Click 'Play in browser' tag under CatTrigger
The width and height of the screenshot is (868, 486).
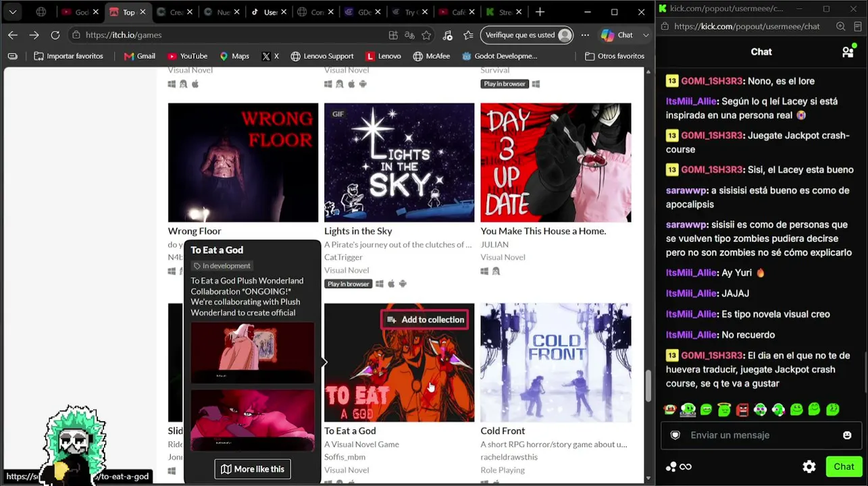349,284
